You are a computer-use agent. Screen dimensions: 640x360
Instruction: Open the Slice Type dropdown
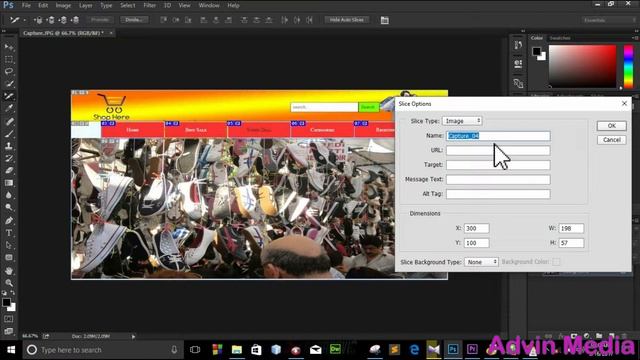462,121
